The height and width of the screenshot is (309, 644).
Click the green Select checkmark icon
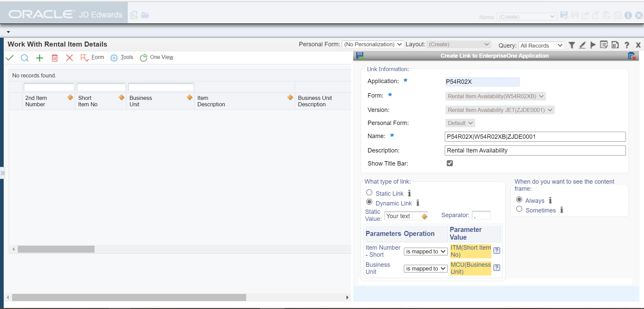click(x=10, y=58)
